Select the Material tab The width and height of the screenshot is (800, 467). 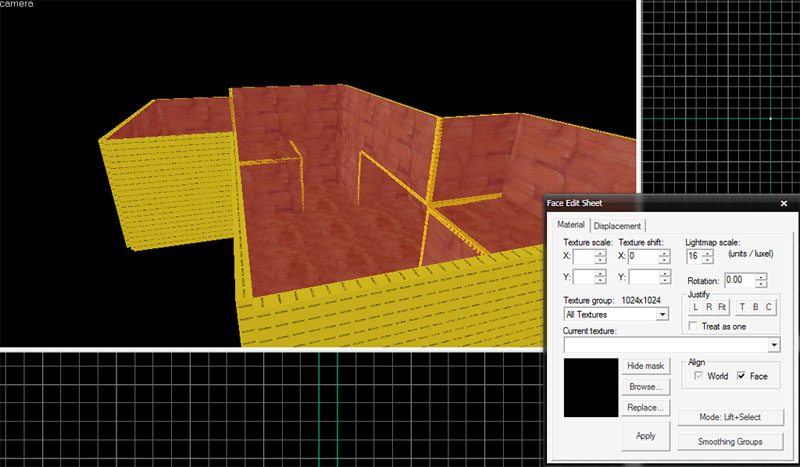coord(571,225)
